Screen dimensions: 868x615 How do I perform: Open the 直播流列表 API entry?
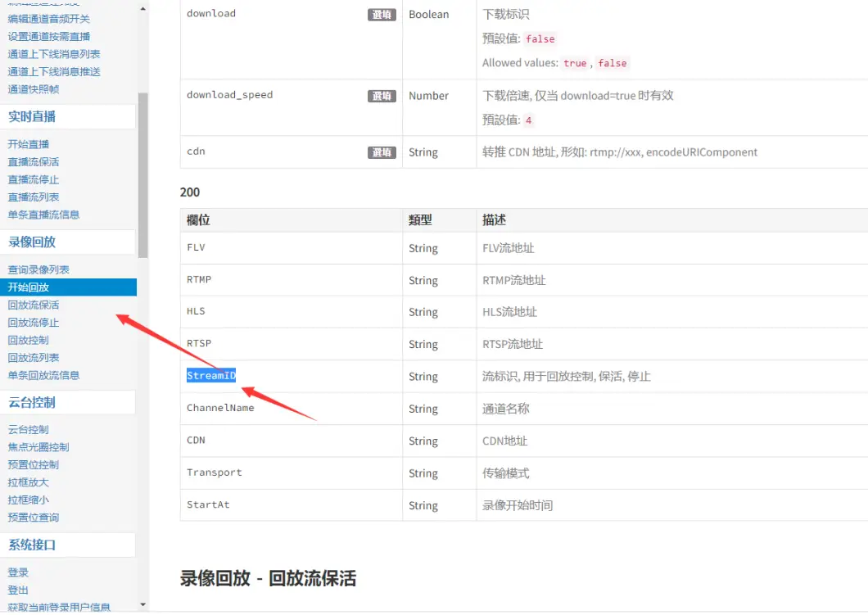point(34,197)
